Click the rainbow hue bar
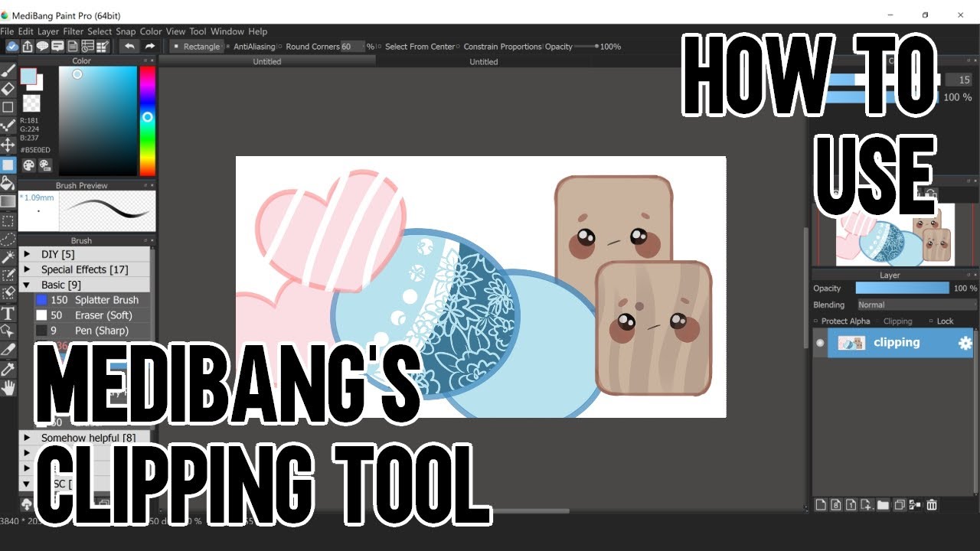The image size is (980, 551). [147, 121]
